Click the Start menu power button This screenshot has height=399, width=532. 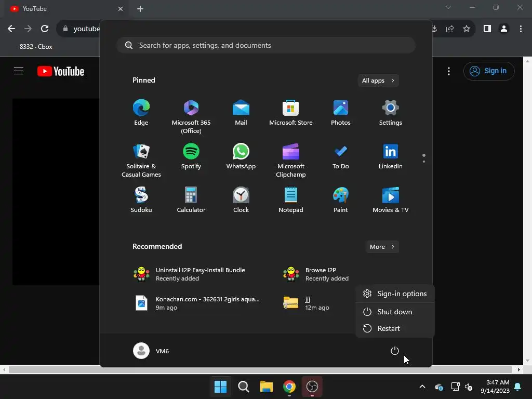(x=395, y=351)
